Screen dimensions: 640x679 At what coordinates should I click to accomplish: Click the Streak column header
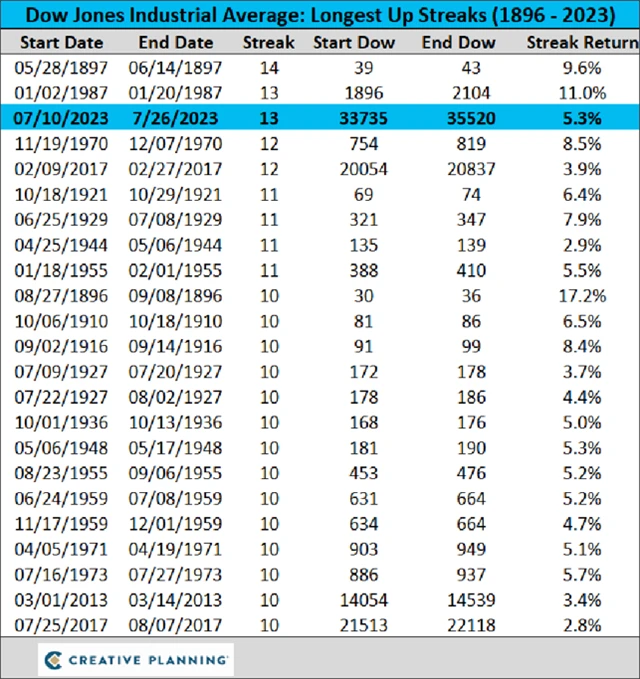tap(269, 43)
